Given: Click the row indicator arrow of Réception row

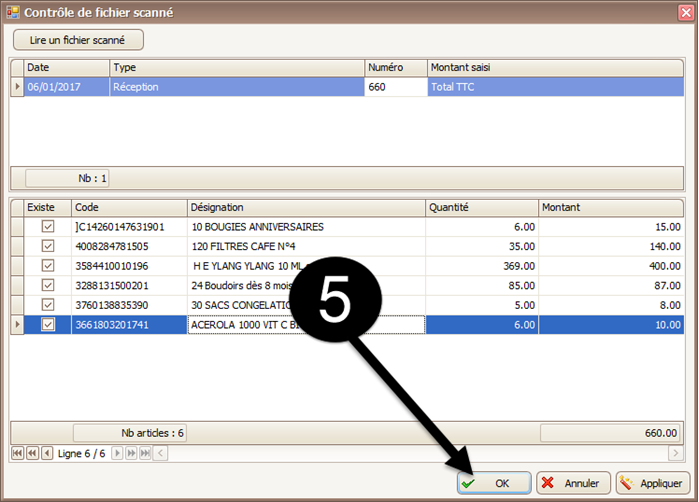Looking at the screenshot, I should click(17, 87).
